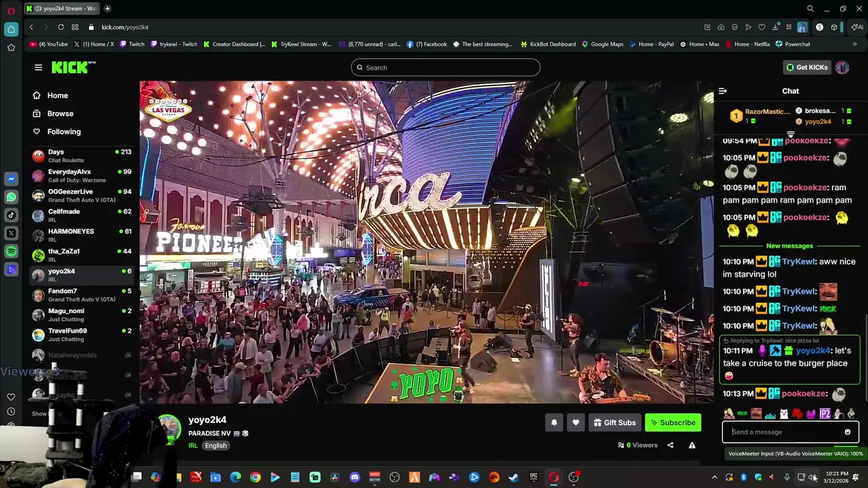Open X in the Opera sidebar
Image resolution: width=868 pixels, height=488 pixels.
11,233
